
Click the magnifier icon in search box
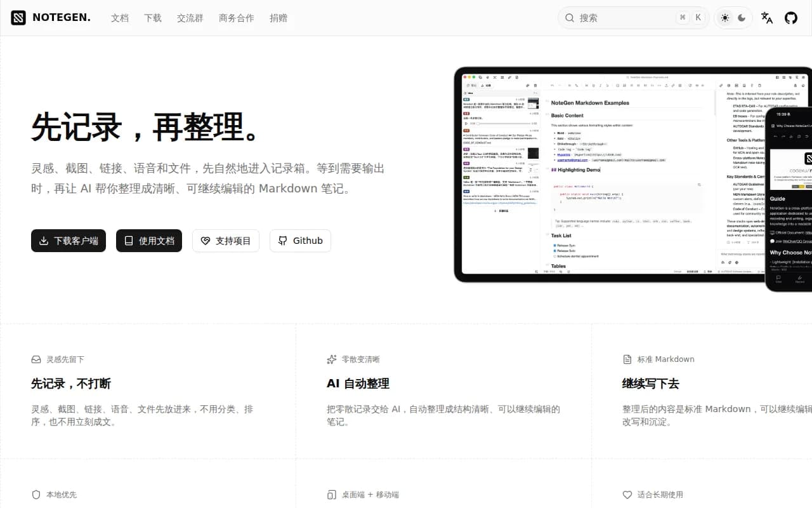[x=570, y=18]
